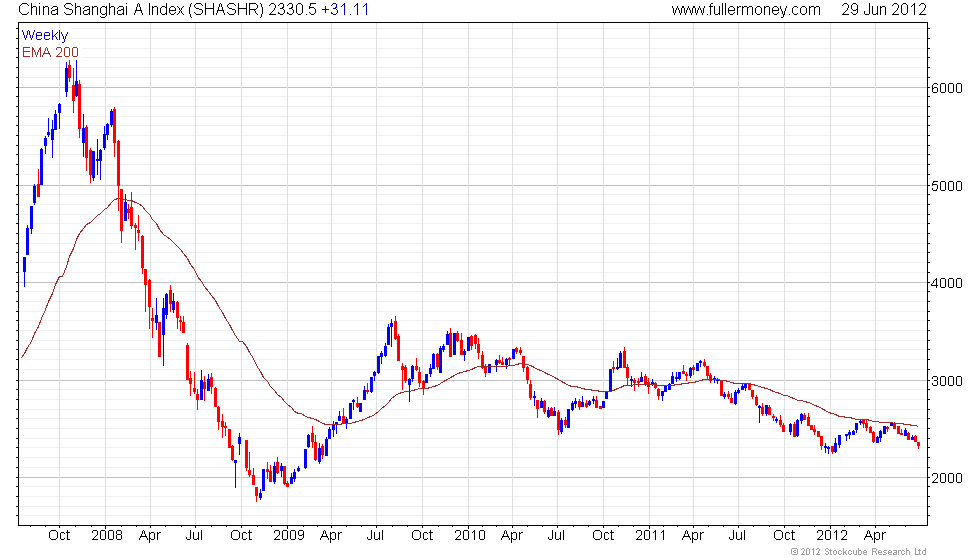Click the "4000" price axis label
Screen dimensions: 980x560
[946, 283]
